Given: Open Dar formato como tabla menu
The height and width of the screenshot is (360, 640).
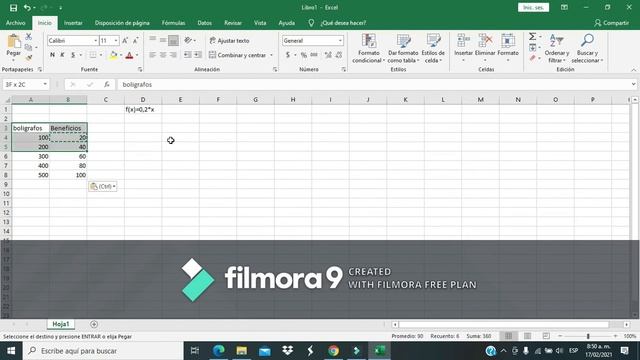Looking at the screenshot, I should (403, 48).
